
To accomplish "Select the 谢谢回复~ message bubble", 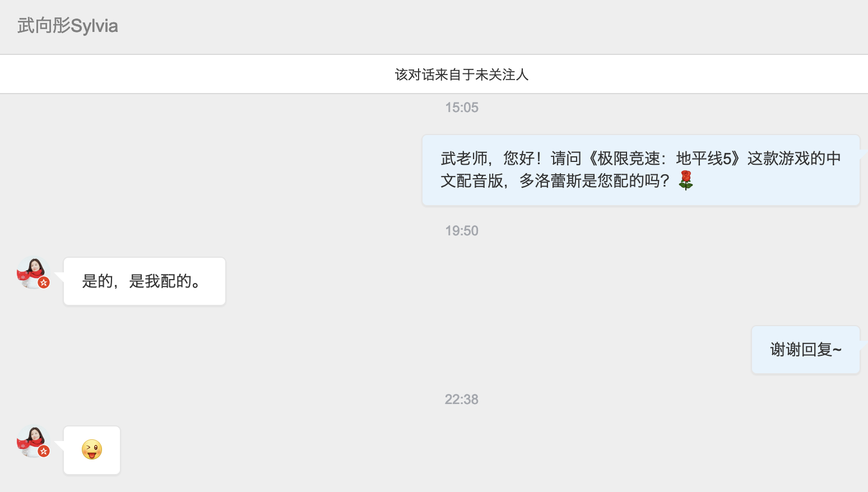I will tap(806, 350).
